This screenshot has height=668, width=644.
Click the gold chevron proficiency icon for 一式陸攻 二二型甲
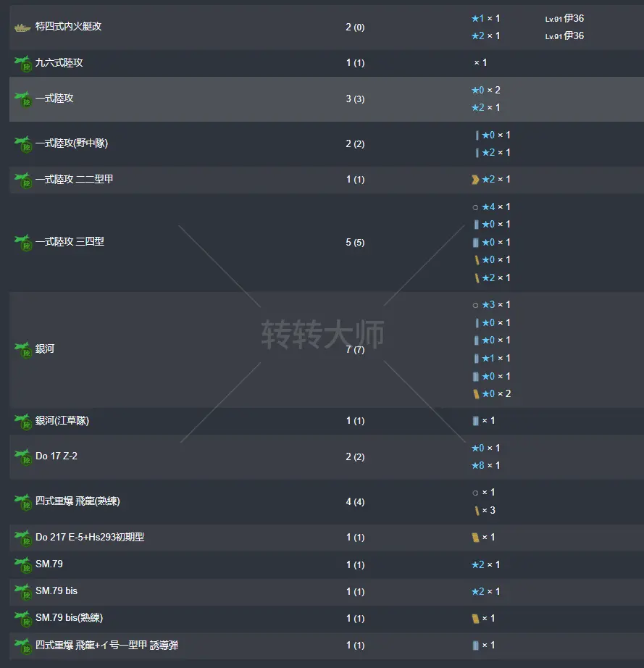click(x=475, y=180)
